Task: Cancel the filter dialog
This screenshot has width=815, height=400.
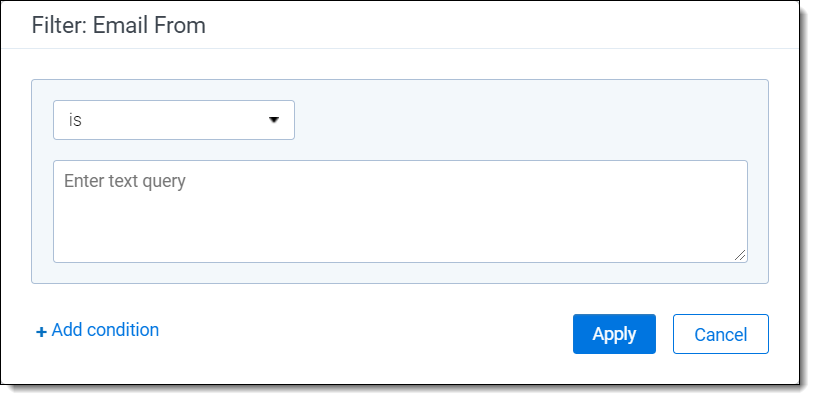Action: click(720, 334)
